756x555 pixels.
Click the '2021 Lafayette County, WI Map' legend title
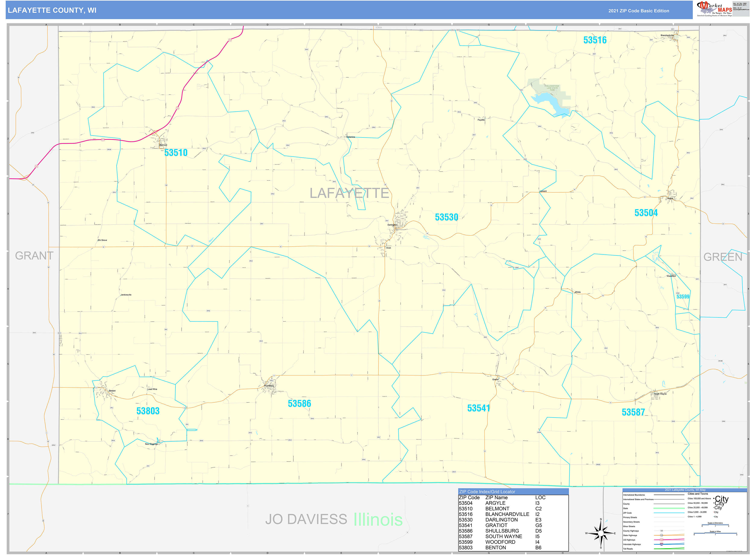(685, 490)
